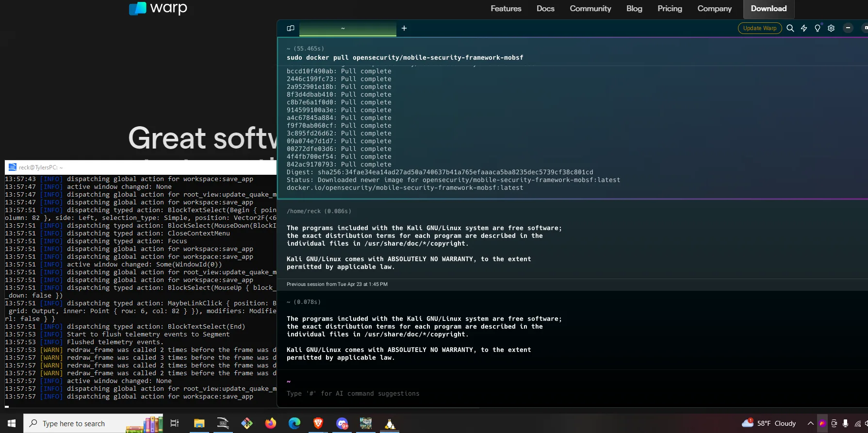Click 'Previous session from Tue Apr 23' label
This screenshot has height=433, width=868.
click(x=337, y=284)
